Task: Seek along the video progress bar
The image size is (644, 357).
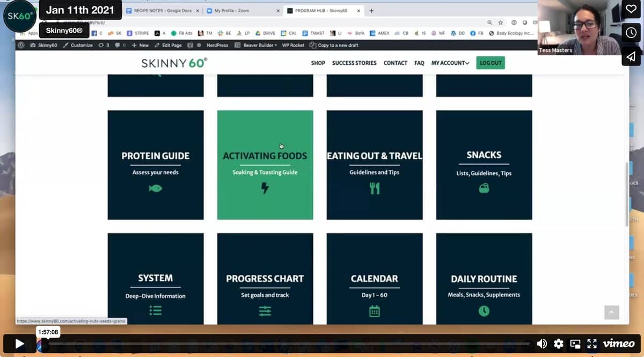Action: click(x=290, y=344)
